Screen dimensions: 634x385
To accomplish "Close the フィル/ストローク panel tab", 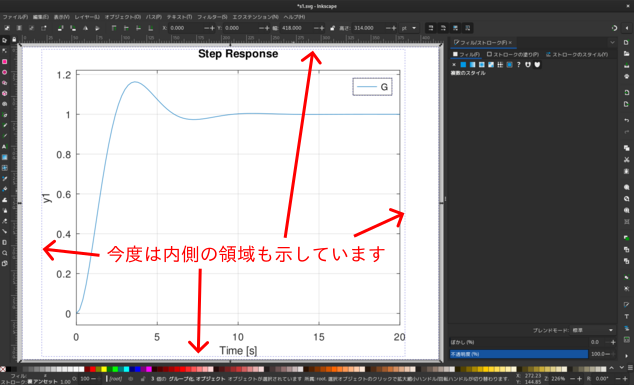I will click(x=510, y=42).
